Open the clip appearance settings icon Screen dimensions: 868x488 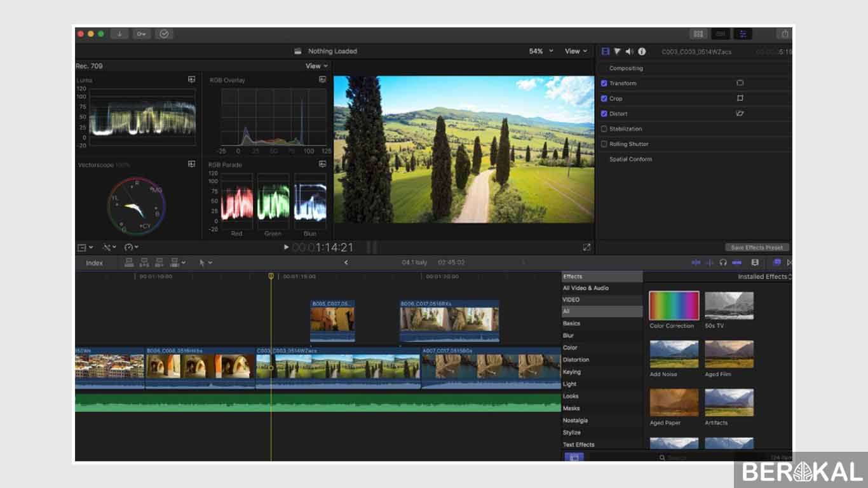(x=756, y=262)
